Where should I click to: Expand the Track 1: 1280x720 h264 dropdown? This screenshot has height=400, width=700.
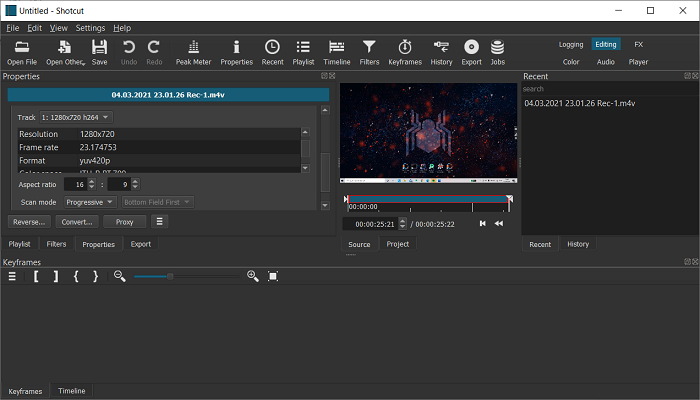click(x=77, y=117)
